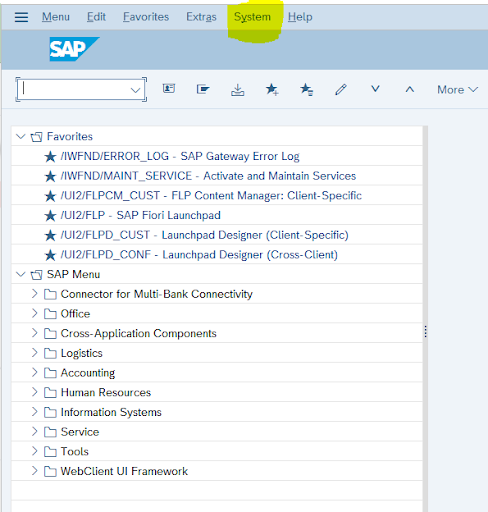The image size is (488, 512).
Task: Expand the Accounting node
Action: point(34,372)
